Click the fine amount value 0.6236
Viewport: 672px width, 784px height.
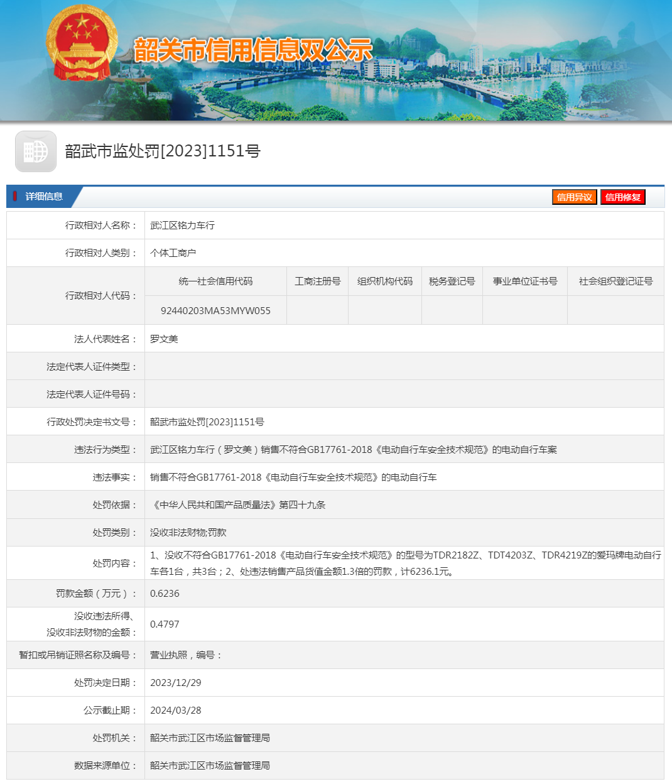[x=165, y=594]
